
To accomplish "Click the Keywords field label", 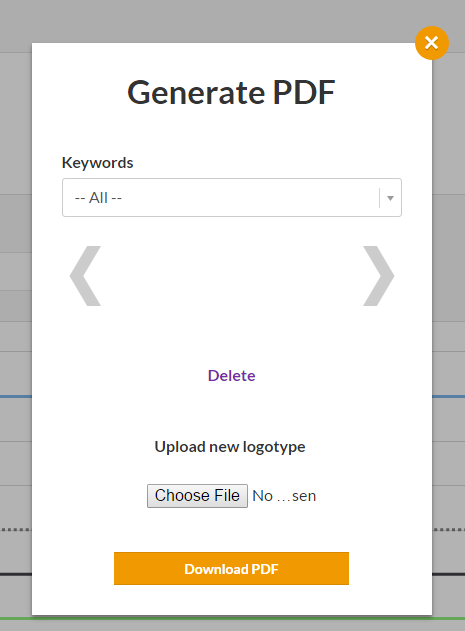I will 97,163.
